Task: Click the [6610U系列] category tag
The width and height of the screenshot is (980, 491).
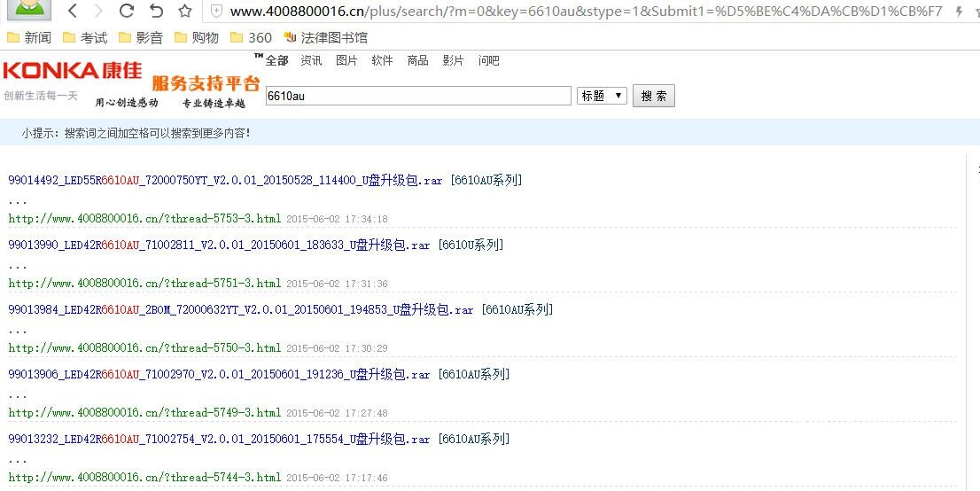Action: tap(471, 245)
